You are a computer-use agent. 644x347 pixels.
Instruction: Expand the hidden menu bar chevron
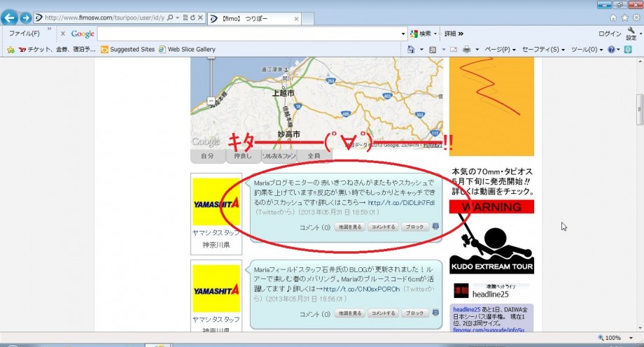49,29
